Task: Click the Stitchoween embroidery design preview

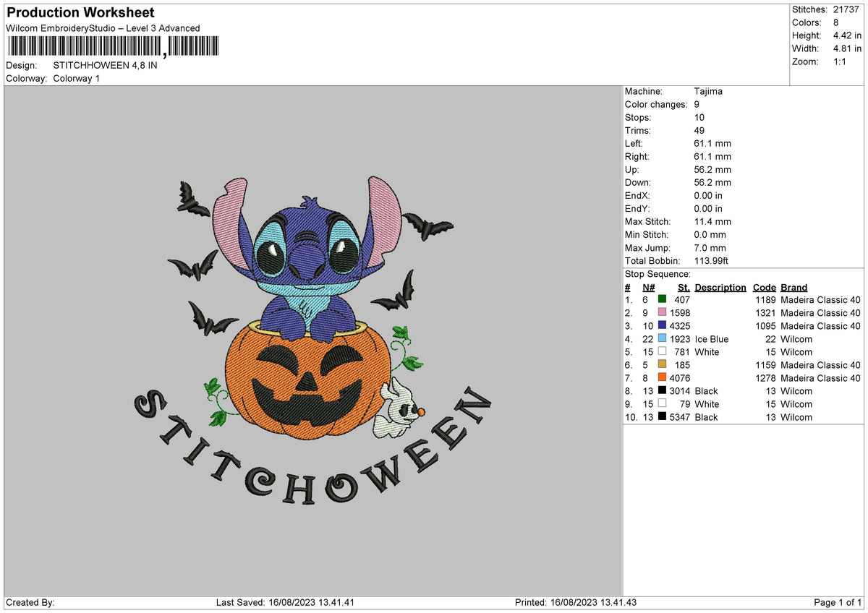Action: pos(312,340)
